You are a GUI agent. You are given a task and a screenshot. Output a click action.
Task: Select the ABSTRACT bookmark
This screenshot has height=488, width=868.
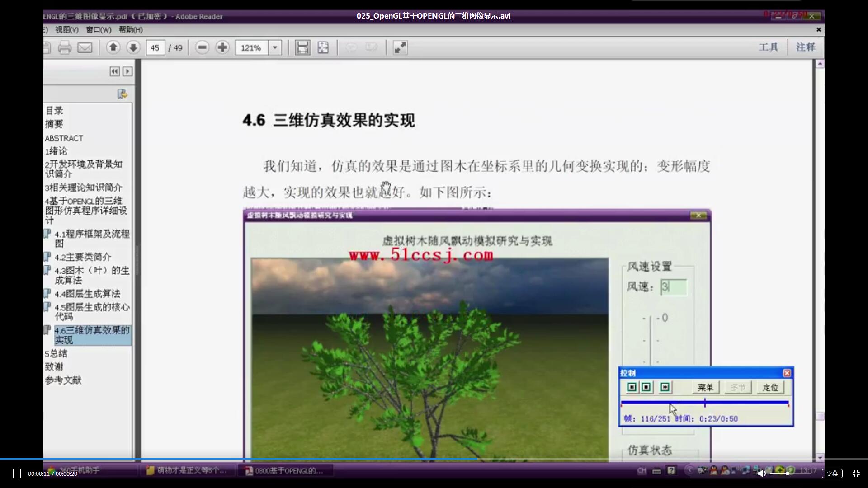coord(64,138)
